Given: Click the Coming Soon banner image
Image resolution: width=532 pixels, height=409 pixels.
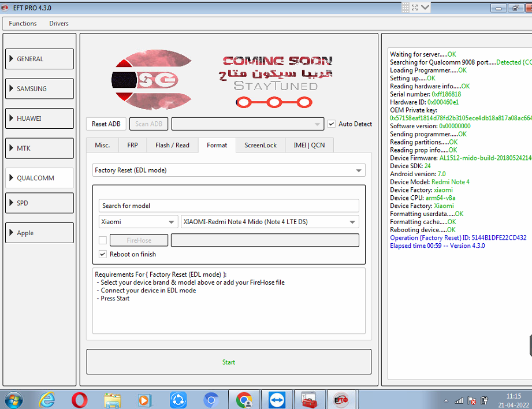Looking at the screenshot, I should coord(222,80).
